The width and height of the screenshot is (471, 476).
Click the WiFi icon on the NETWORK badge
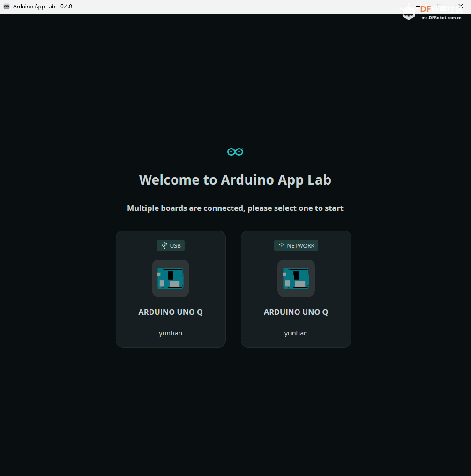(281, 245)
